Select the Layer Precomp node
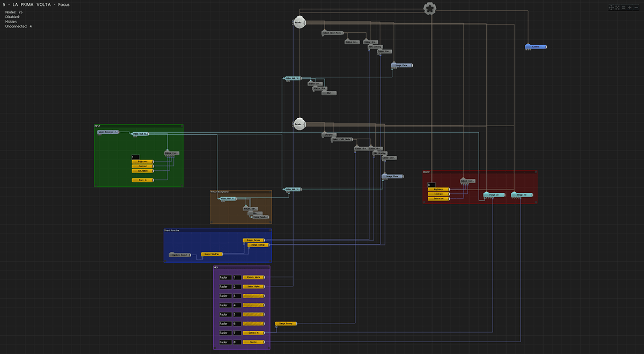Screen dimensions: 644x354 coord(108,132)
